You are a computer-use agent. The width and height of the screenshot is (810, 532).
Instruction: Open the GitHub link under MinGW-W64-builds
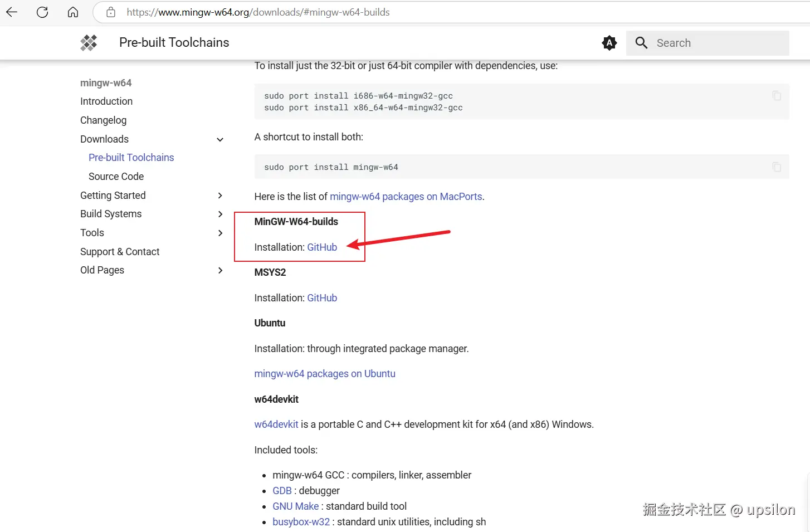[x=322, y=247]
